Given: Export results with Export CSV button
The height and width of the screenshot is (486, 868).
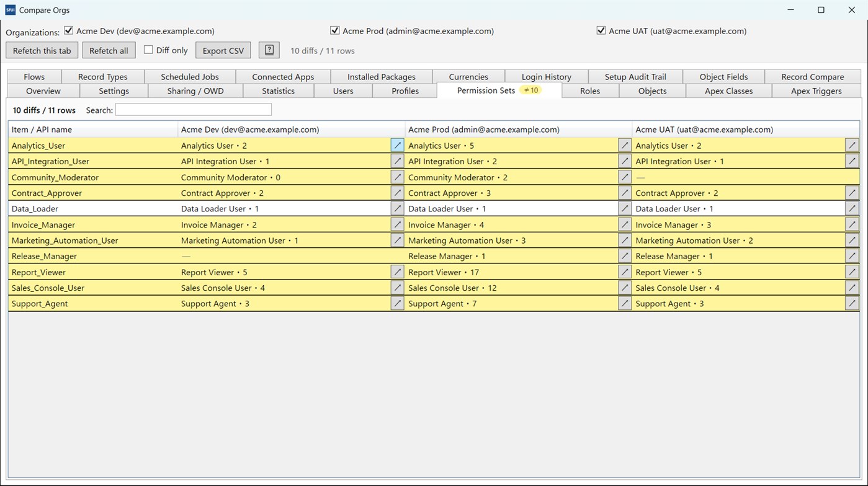Looking at the screenshot, I should pos(223,50).
